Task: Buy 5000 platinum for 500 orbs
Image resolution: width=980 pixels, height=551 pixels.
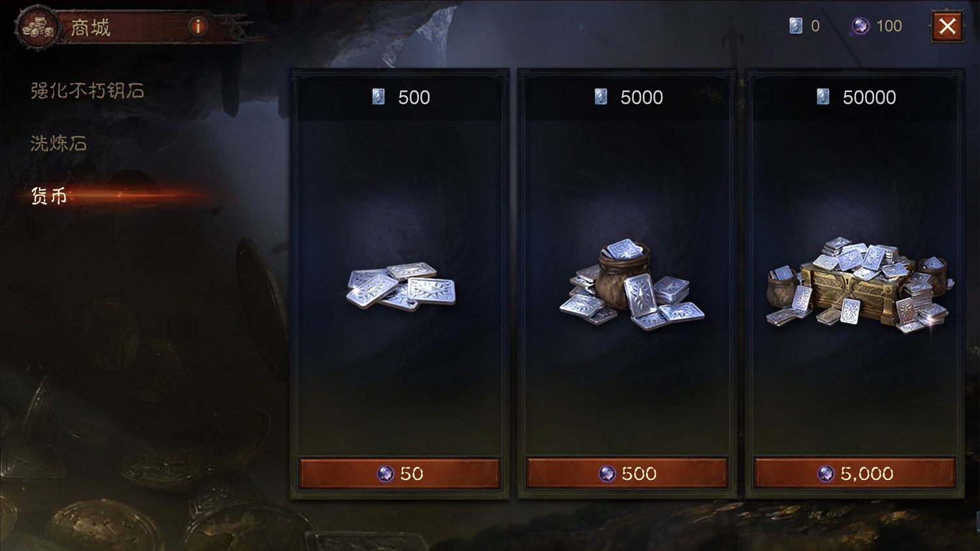Action: click(627, 473)
